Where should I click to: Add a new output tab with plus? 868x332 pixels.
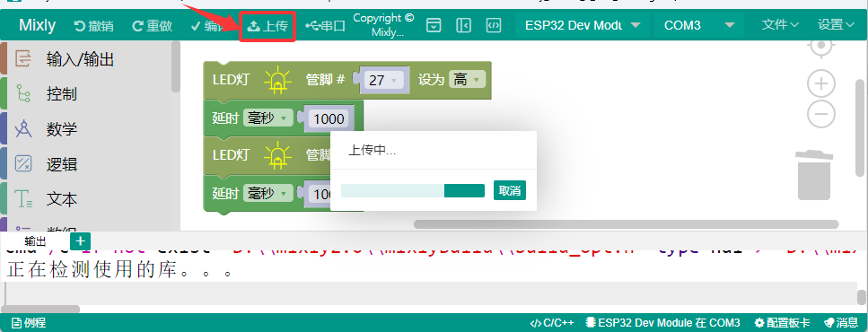[x=80, y=240]
